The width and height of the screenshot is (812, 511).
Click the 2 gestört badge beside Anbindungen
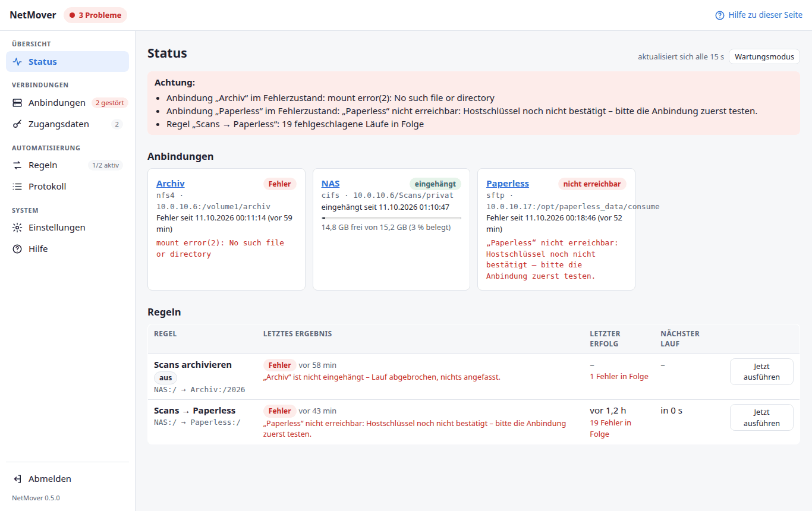point(110,103)
